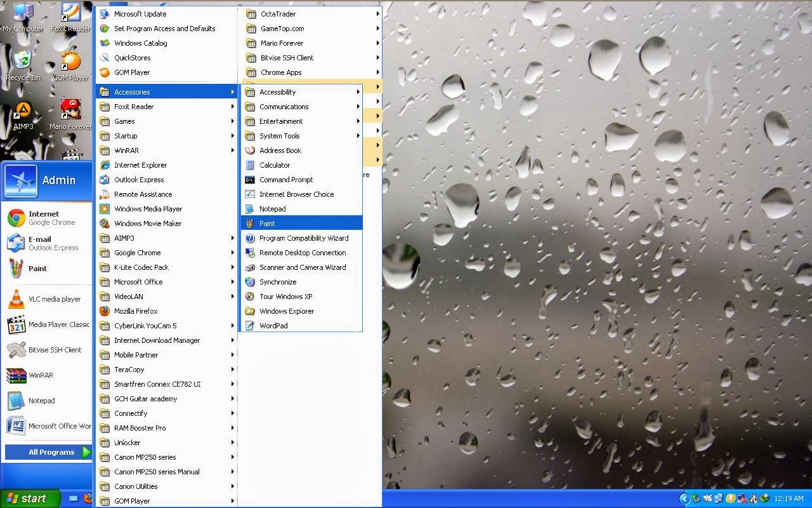This screenshot has width=812, height=508.
Task: Expand the Entertainment submenu
Action: 301,121
